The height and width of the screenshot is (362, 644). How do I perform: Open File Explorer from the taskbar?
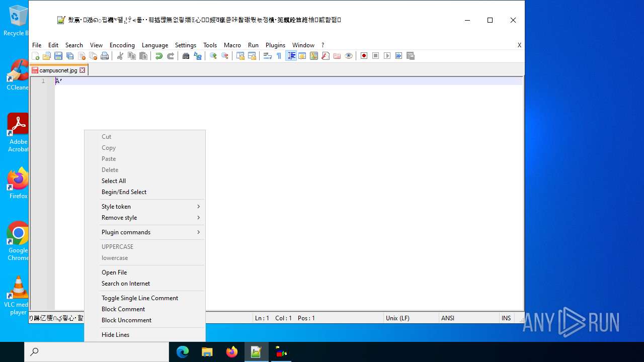coord(207,352)
